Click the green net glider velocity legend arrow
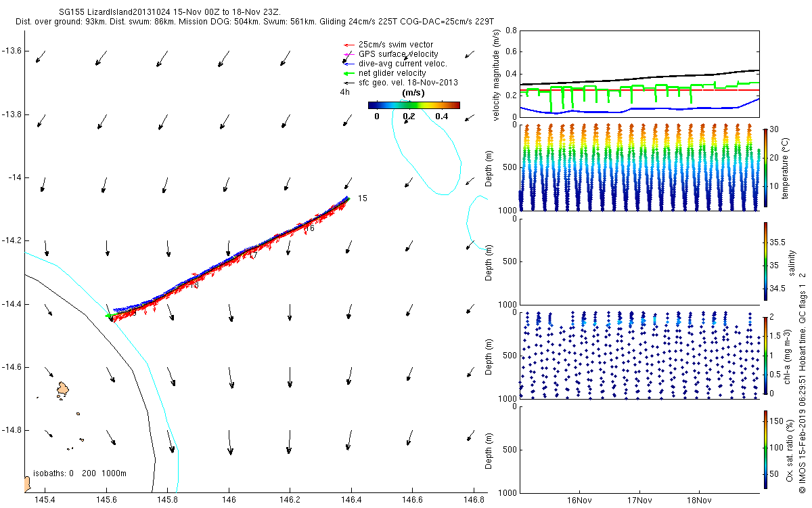 pyautogui.click(x=348, y=73)
